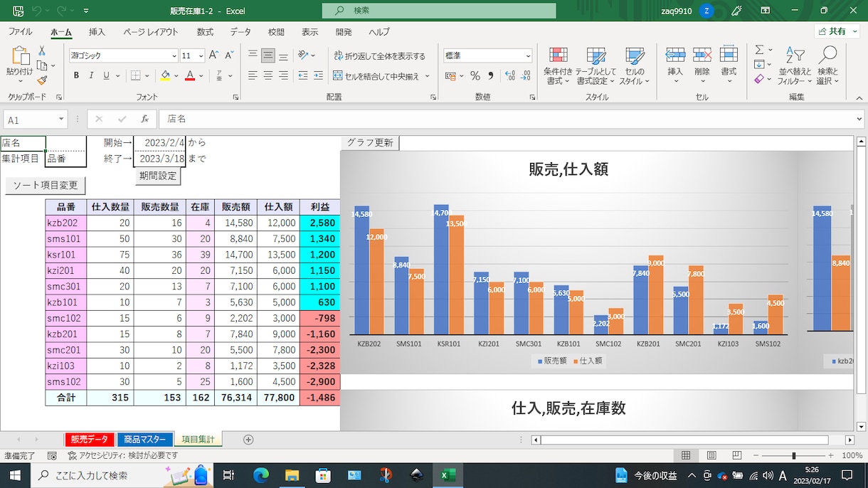
Task: Select the Format Painter brush
Action: point(42,80)
